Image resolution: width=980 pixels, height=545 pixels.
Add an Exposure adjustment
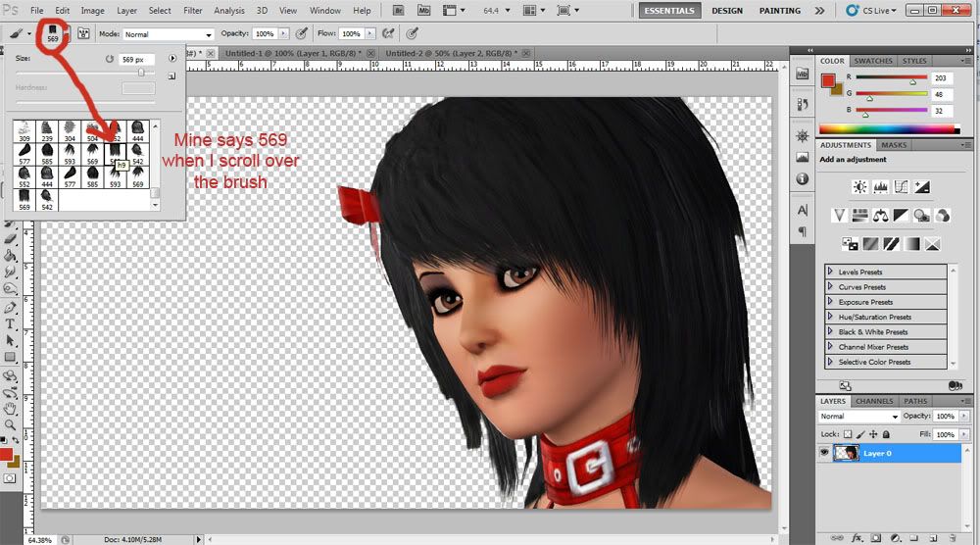tap(921, 187)
